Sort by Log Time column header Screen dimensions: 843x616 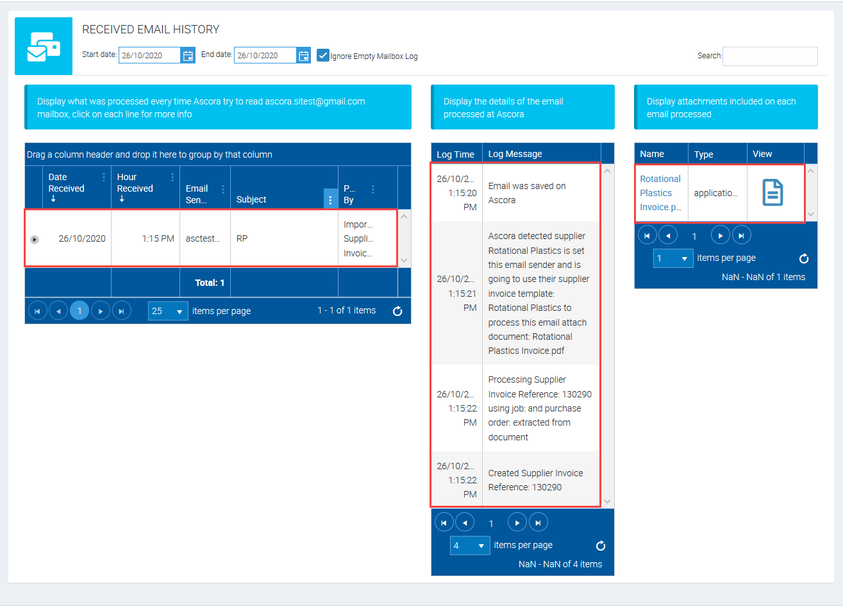coord(455,154)
